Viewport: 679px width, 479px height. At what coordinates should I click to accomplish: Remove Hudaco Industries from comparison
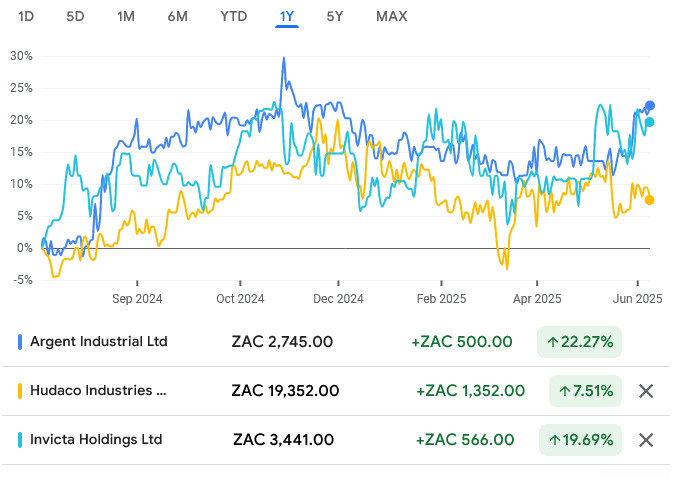646,391
